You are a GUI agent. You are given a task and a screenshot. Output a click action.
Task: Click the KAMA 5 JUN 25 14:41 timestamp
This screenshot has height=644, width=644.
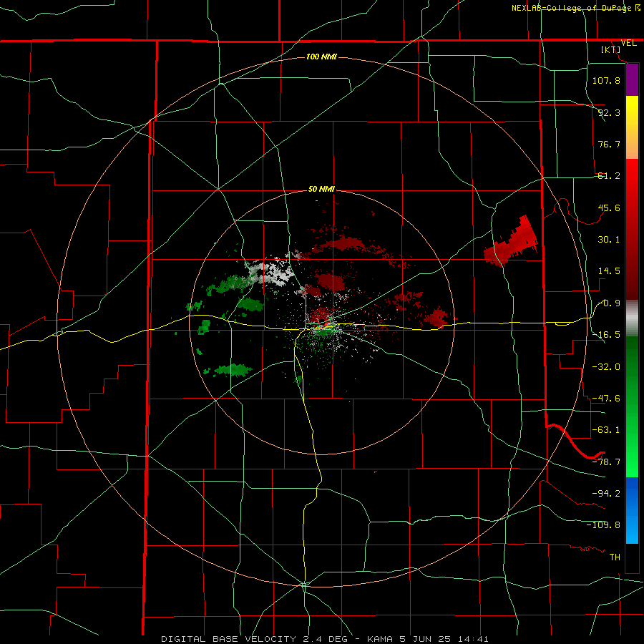428,639
